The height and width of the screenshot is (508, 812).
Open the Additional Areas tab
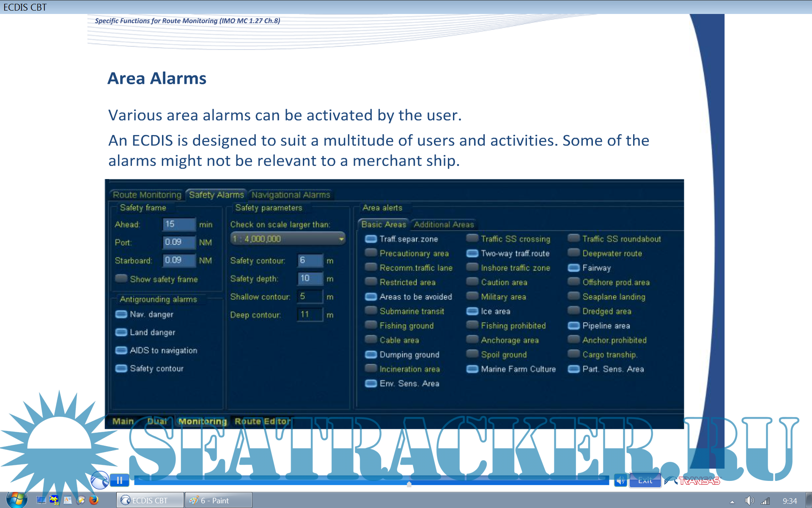click(x=444, y=224)
